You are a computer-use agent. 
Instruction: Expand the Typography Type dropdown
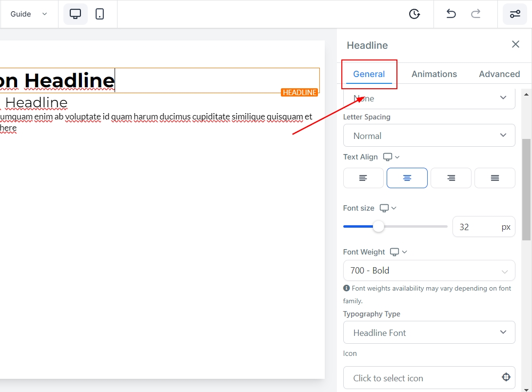click(x=429, y=333)
